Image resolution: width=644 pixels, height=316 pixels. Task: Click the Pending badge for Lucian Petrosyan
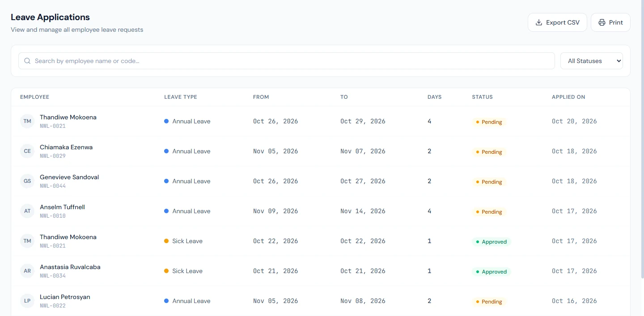[x=489, y=302]
